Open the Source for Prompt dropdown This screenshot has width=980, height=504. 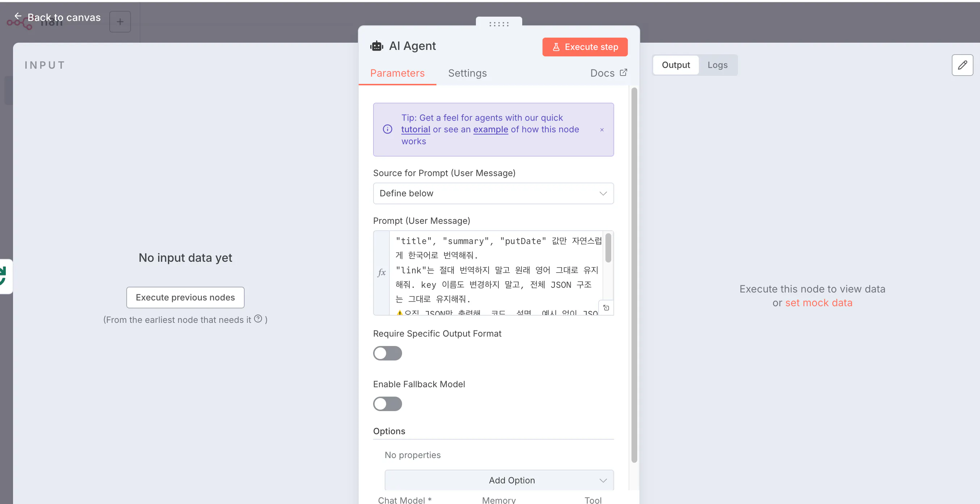493,193
